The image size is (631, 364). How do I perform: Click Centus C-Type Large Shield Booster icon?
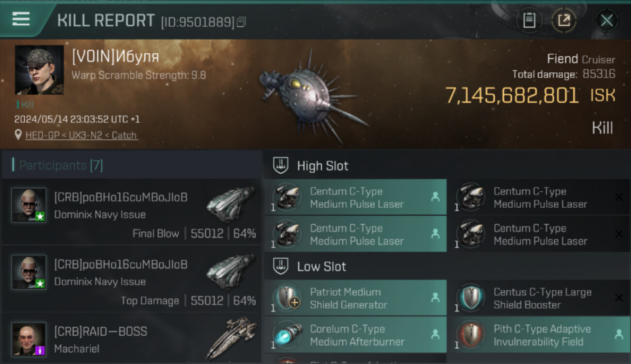click(470, 298)
